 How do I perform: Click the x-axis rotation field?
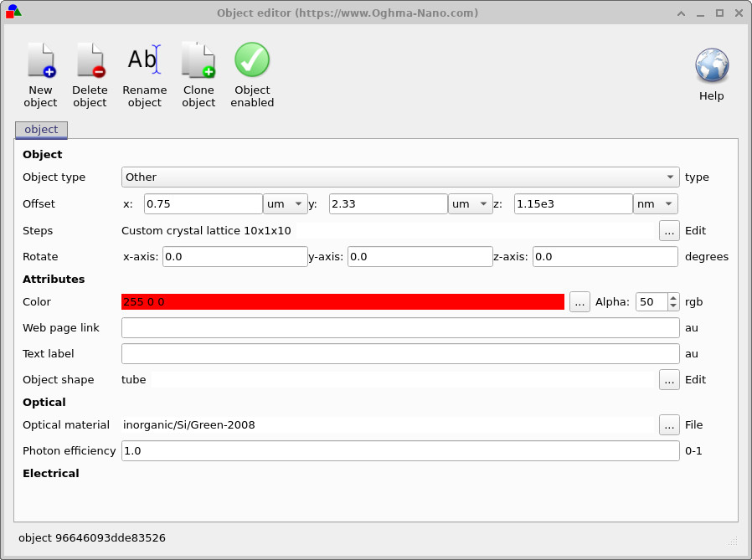(x=235, y=256)
